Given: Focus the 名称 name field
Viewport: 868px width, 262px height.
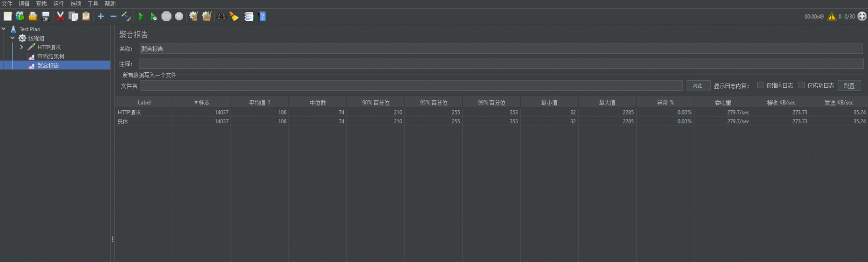Looking at the screenshot, I should pos(501,49).
